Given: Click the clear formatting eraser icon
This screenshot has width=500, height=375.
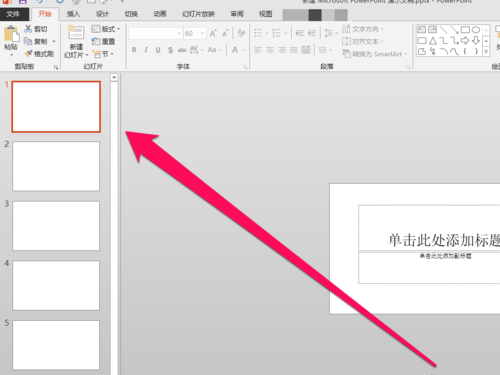Looking at the screenshot, I should [241, 33].
